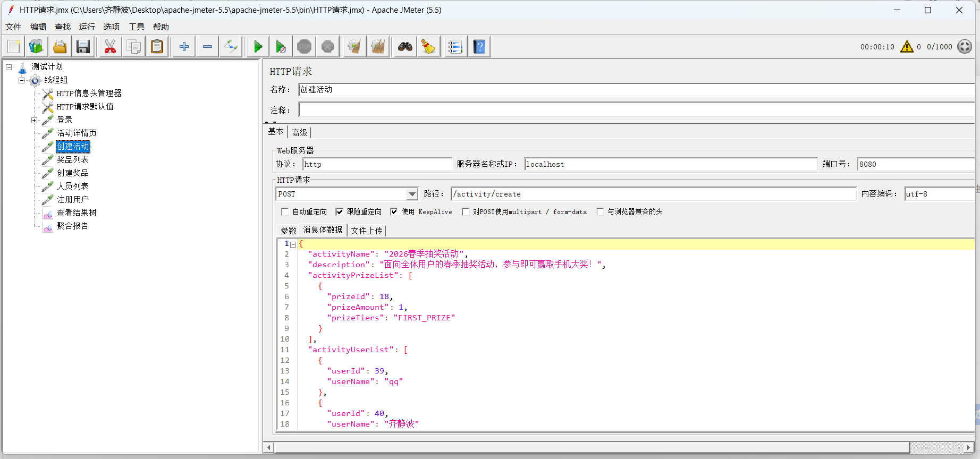Switch to the 文件上传 tab
The image size is (980, 459).
[367, 231]
